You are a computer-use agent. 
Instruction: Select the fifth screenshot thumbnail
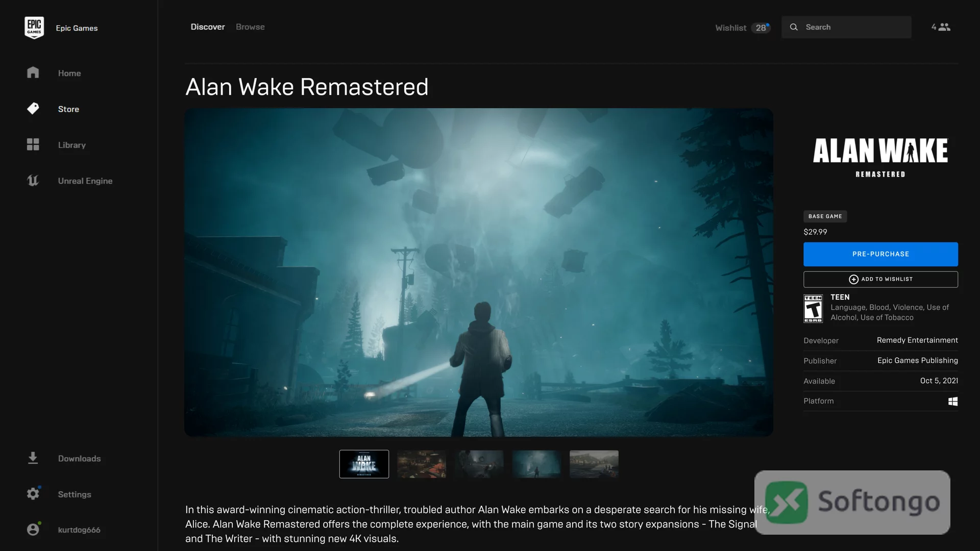594,464
